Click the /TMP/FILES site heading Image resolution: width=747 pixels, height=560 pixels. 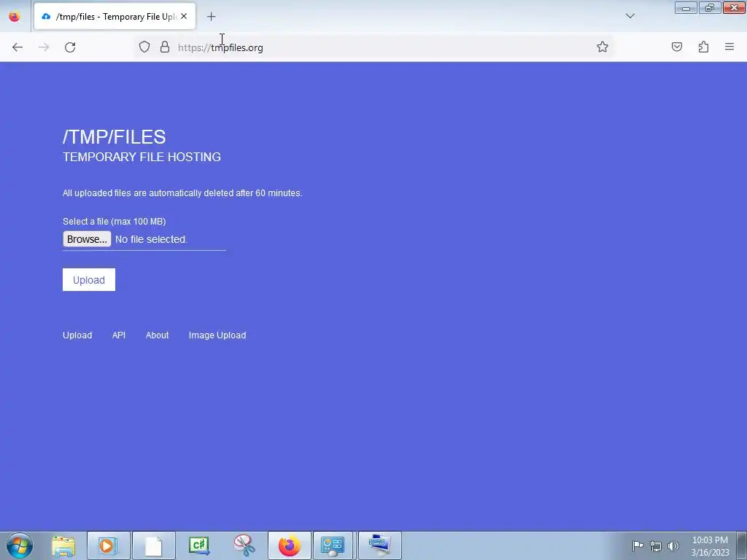(x=115, y=137)
